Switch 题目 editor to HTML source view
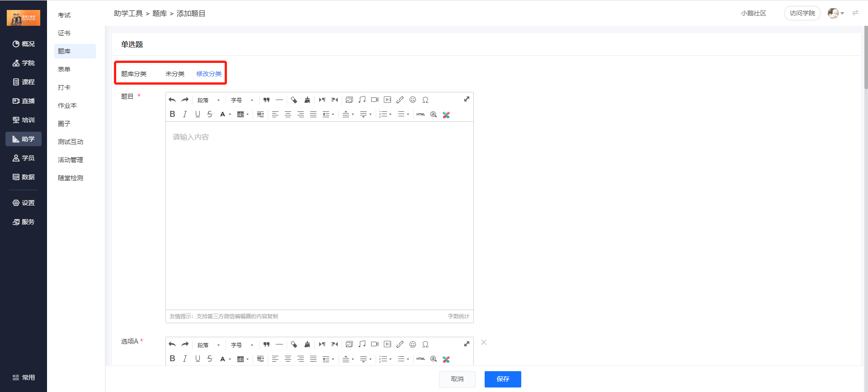Image resolution: width=868 pixels, height=392 pixels. [x=420, y=115]
